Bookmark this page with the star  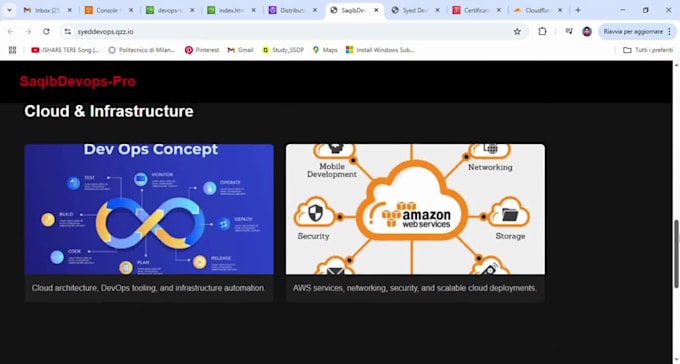coord(517,32)
